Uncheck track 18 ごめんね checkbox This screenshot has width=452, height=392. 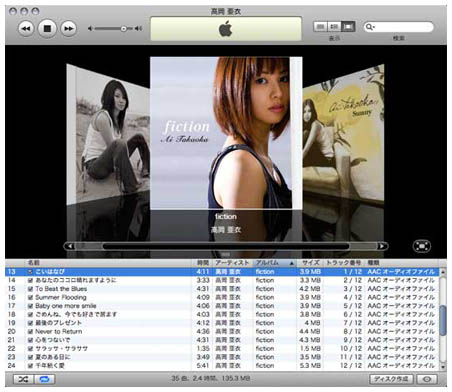pyautogui.click(x=30, y=314)
